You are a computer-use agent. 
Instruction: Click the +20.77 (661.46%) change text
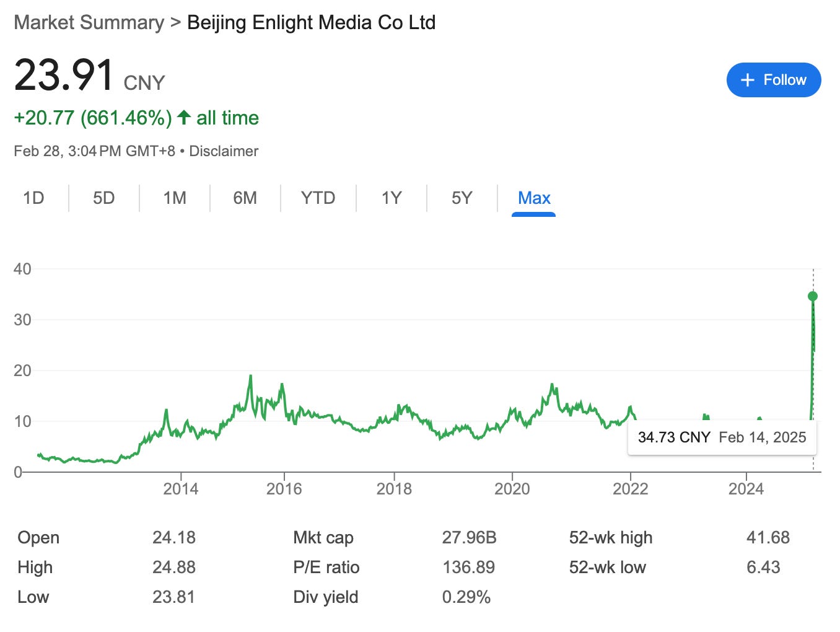(x=93, y=118)
